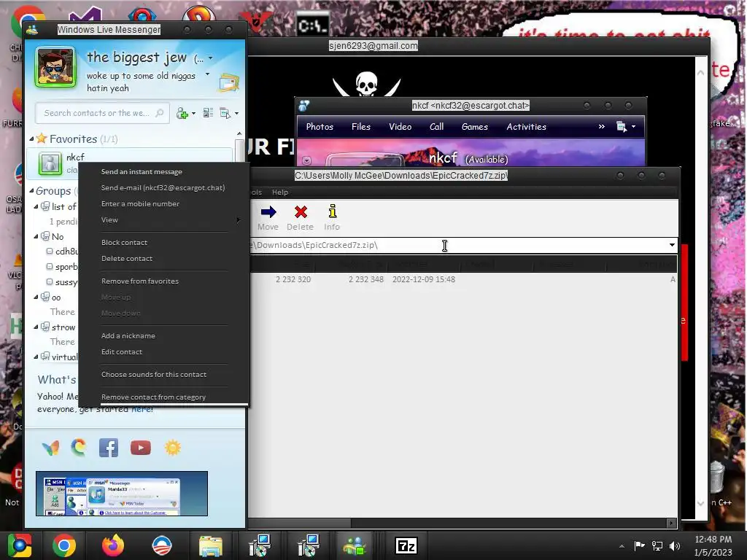Collapse the Favorites section
Screen dimensions: 747x560
31,139
